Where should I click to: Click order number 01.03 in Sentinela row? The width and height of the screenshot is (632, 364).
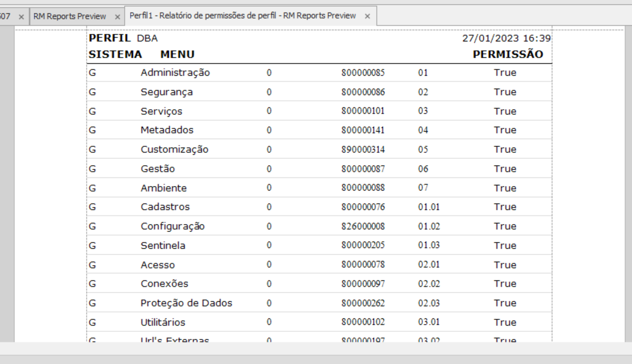coord(429,246)
